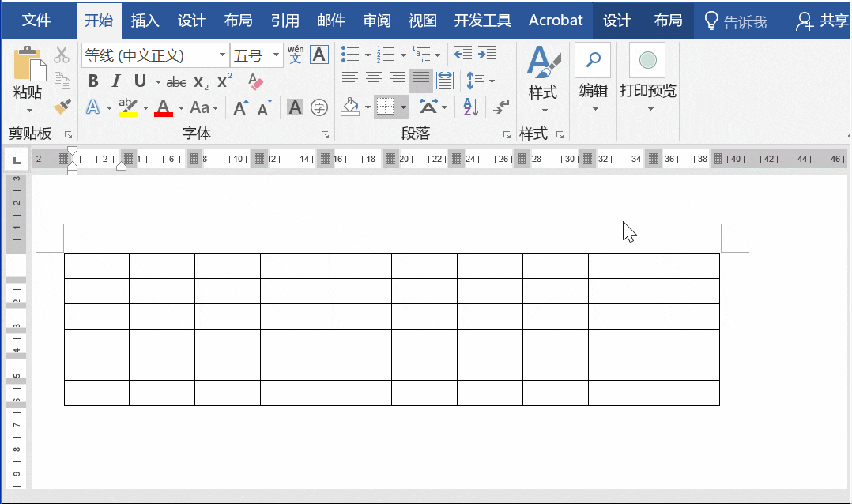Apply the red font color swatch
852x504 pixels.
164,107
